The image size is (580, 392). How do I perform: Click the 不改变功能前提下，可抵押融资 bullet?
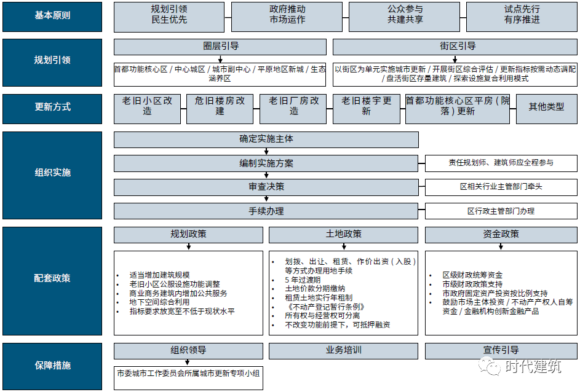[337, 325]
